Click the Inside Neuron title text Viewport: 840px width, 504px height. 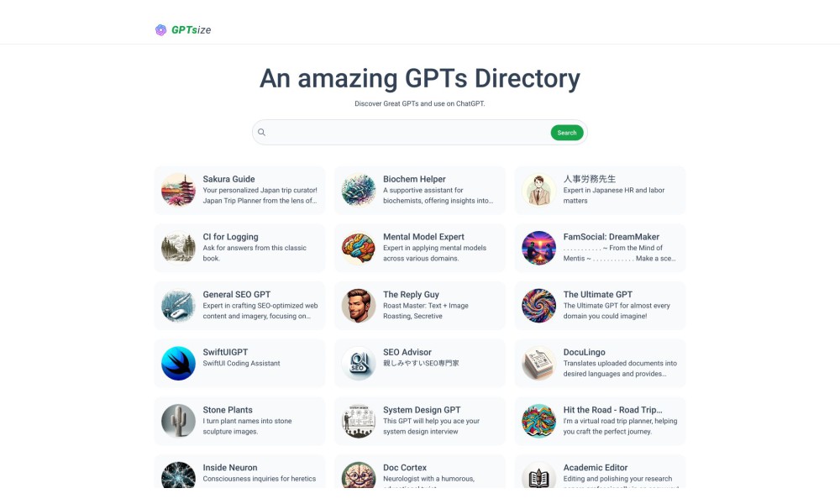tap(230, 468)
